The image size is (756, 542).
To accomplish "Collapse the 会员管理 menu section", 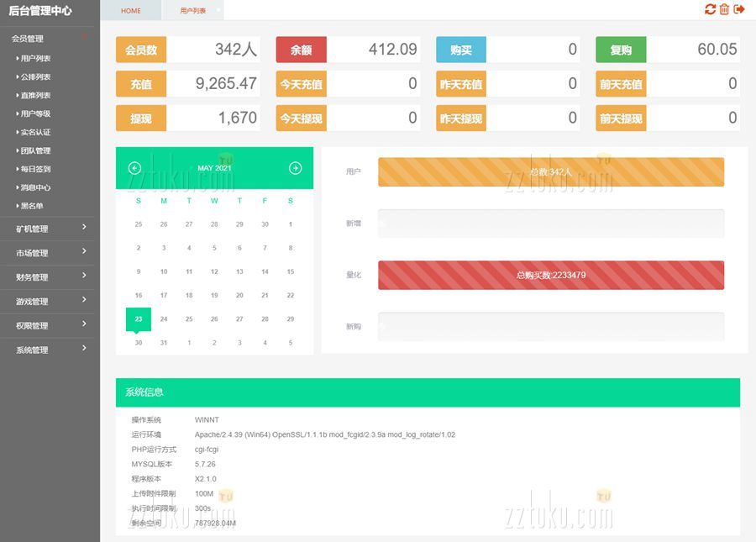I will tap(49, 39).
